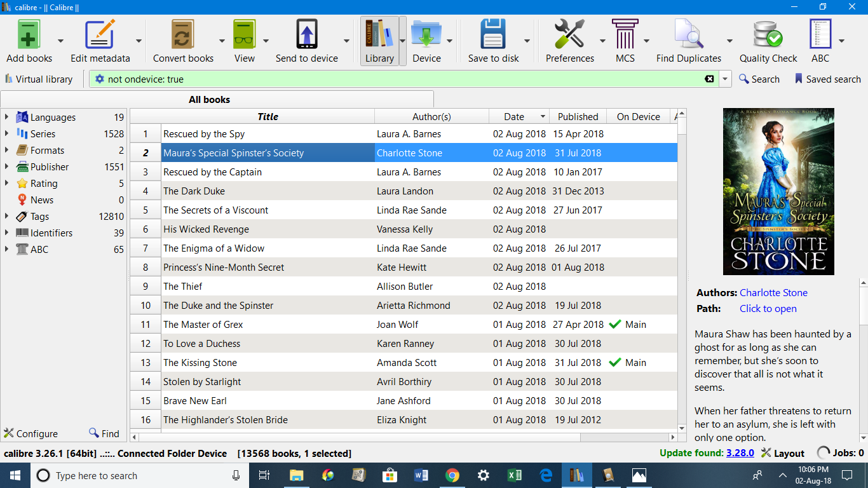Select the All books tab
This screenshot has width=868, height=488.
217,99
